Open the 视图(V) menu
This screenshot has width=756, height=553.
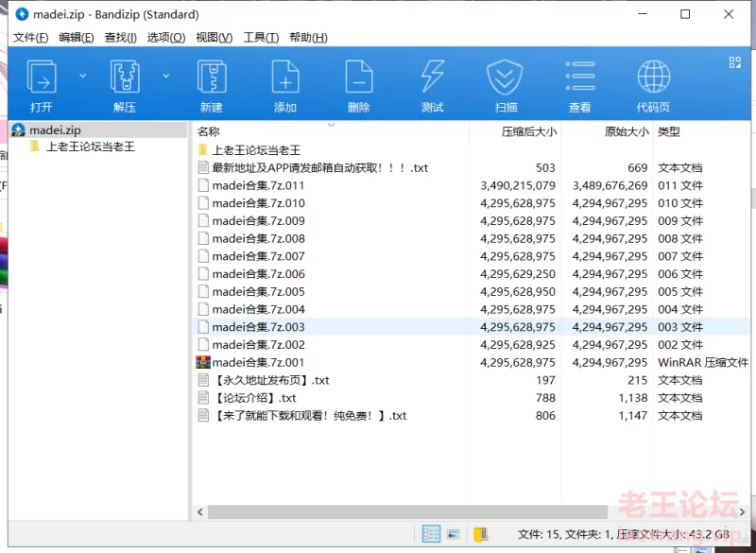215,38
